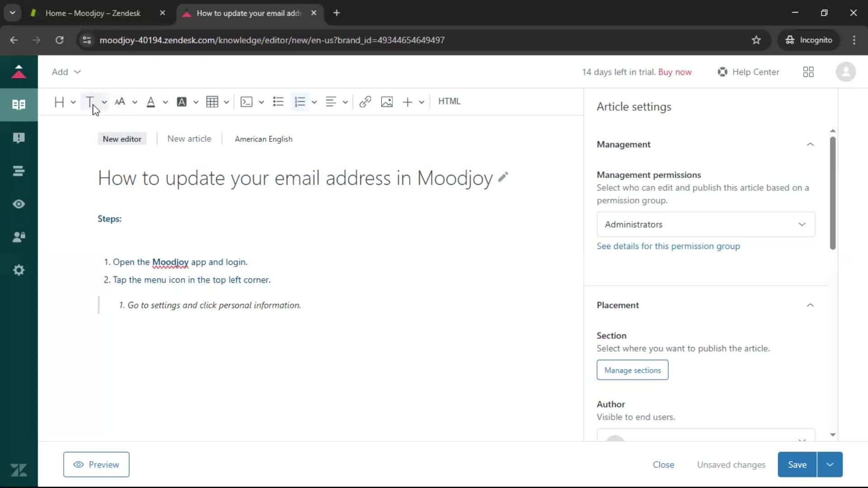Toggle the bulleted list
This screenshot has width=868, height=488.
278,102
